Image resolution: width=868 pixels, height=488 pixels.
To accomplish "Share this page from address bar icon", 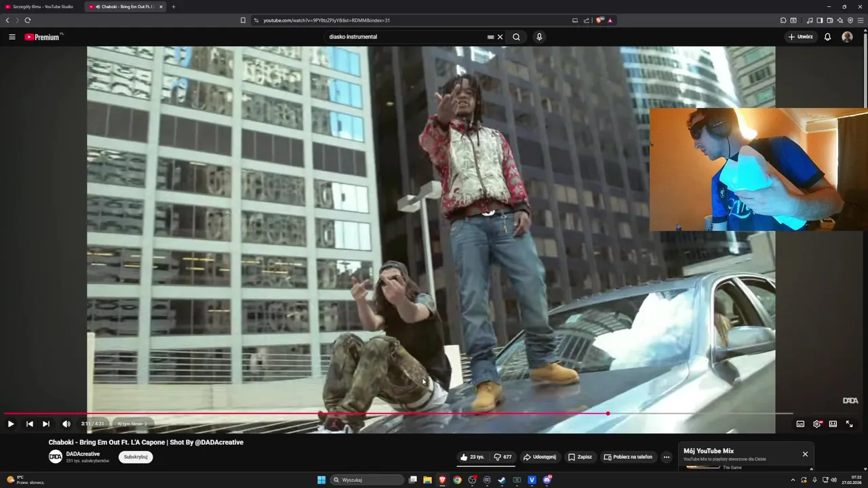I will [587, 20].
